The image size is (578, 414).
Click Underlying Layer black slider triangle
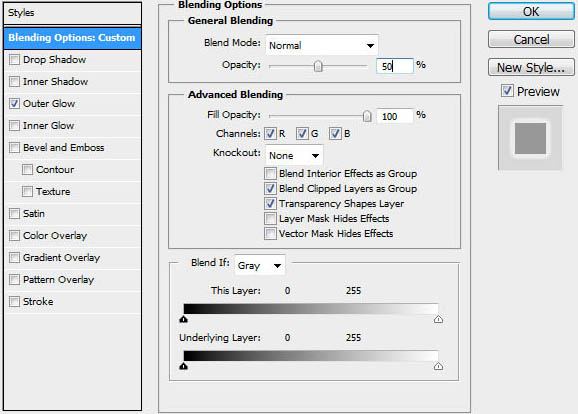click(x=184, y=366)
